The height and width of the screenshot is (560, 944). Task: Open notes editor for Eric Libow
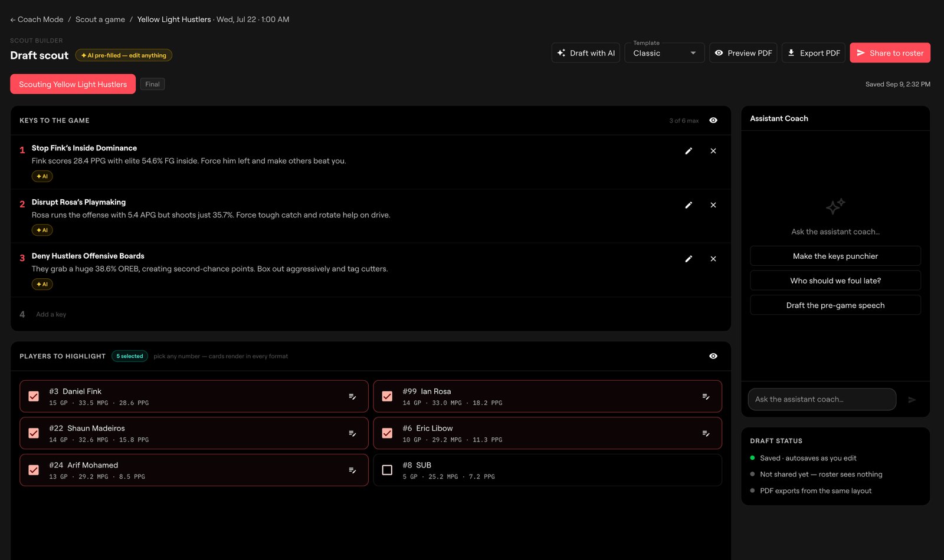pyautogui.click(x=706, y=433)
